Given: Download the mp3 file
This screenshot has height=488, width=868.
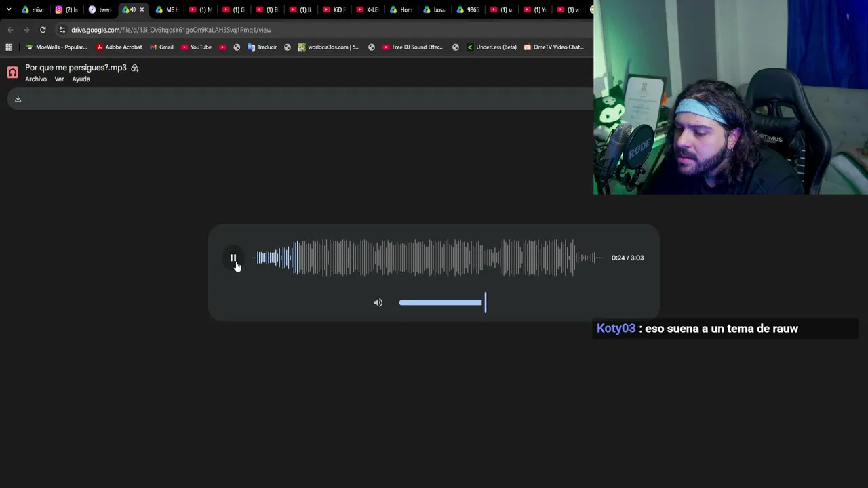Looking at the screenshot, I should tap(18, 99).
